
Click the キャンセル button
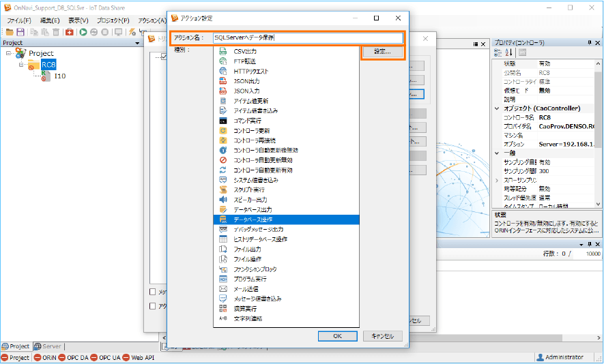(382, 336)
